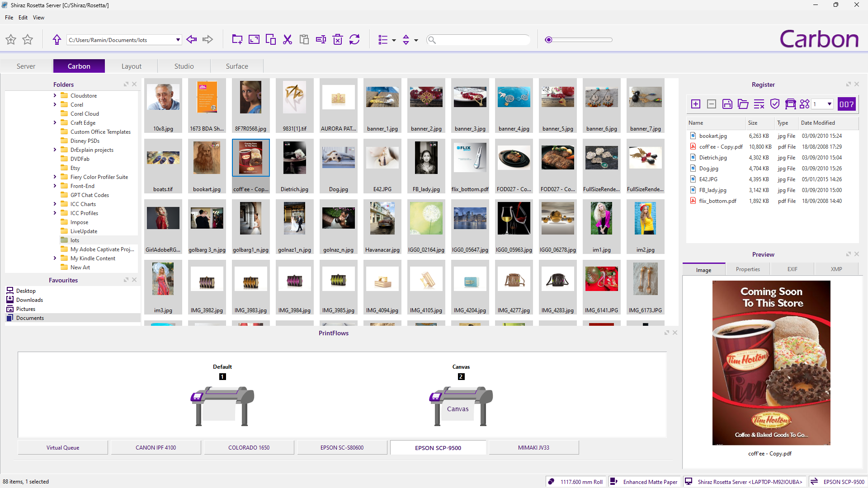Click the clear list icon in Register
Screen dimensions: 868x488
759,104
